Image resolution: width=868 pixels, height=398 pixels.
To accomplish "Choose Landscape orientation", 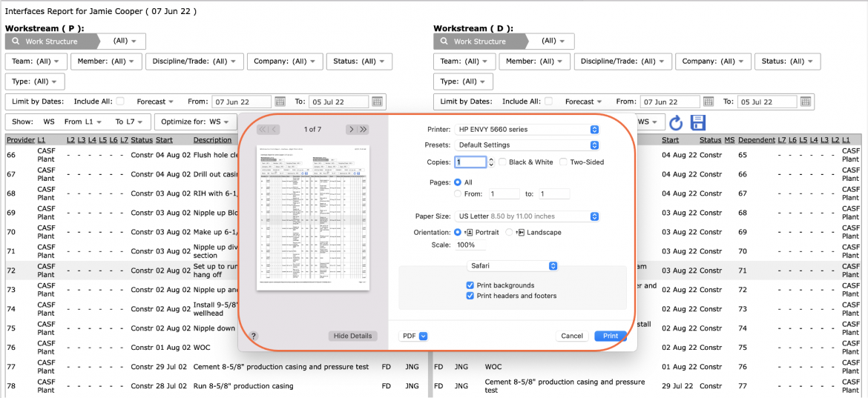I will point(509,233).
